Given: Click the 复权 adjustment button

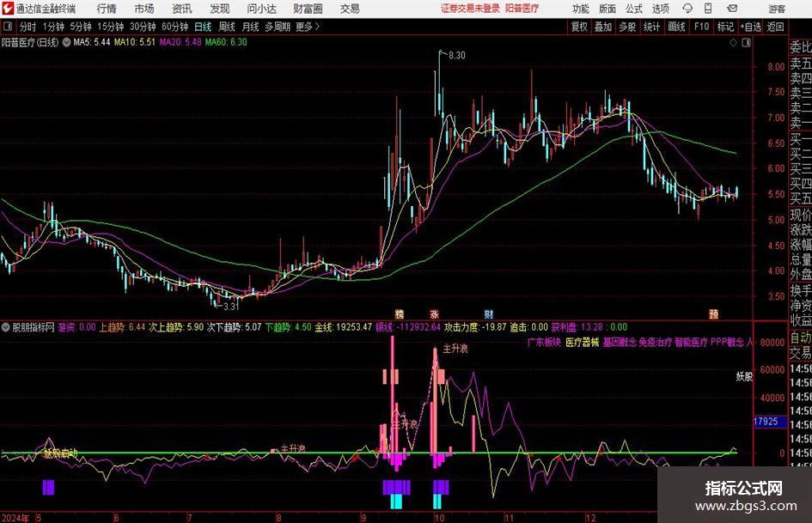Looking at the screenshot, I should (x=578, y=27).
